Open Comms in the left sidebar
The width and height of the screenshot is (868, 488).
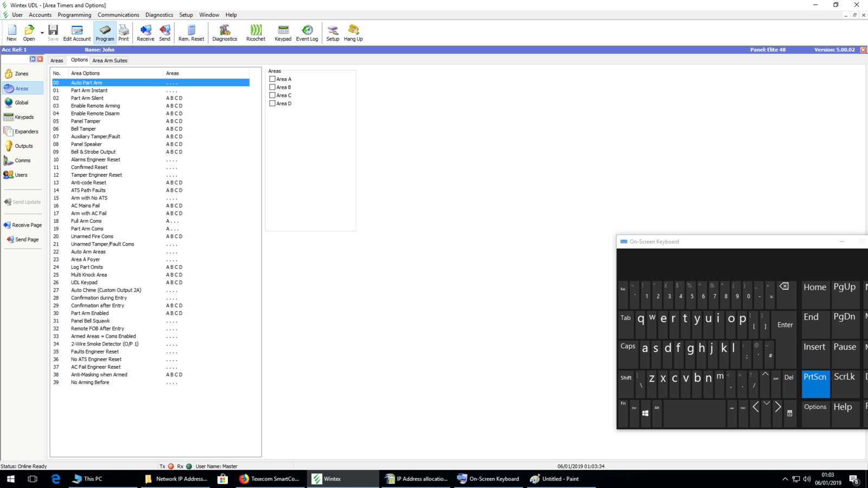pos(22,160)
